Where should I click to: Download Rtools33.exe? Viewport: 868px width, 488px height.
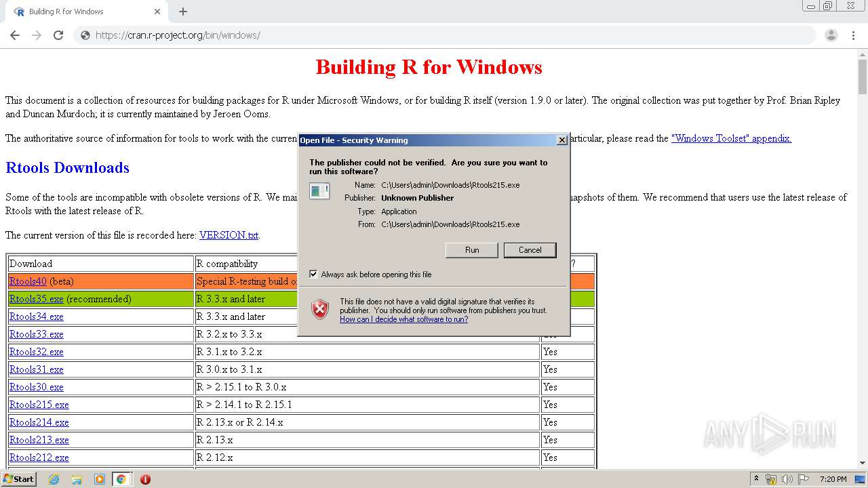click(x=36, y=334)
